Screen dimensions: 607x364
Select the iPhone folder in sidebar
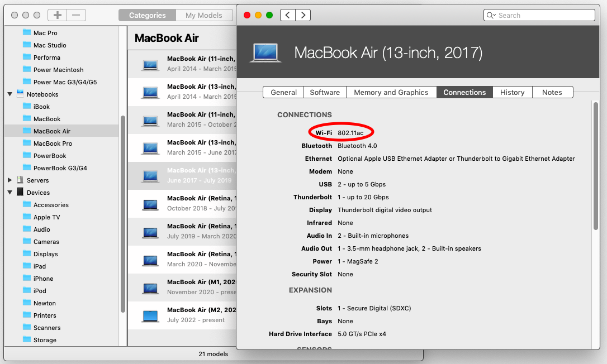43,279
